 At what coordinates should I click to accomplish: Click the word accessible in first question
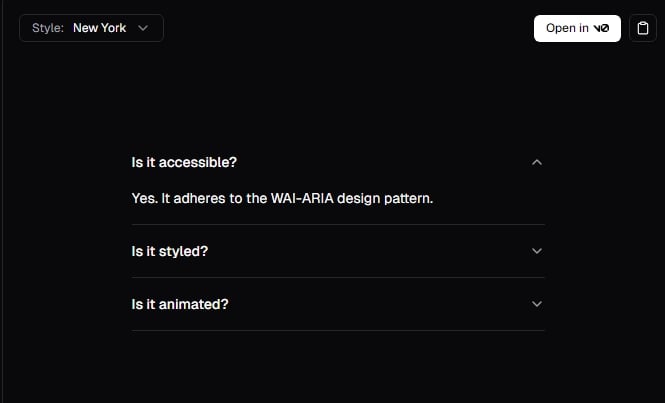198,162
